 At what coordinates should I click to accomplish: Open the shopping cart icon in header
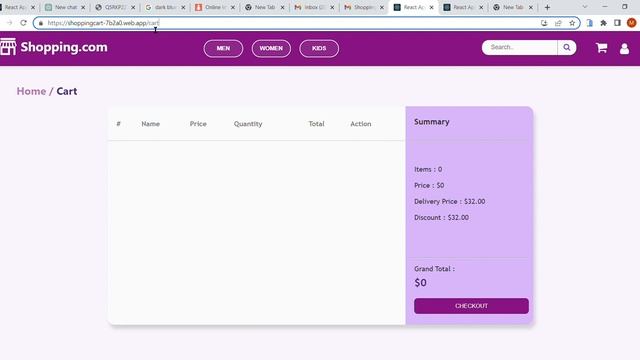(601, 48)
